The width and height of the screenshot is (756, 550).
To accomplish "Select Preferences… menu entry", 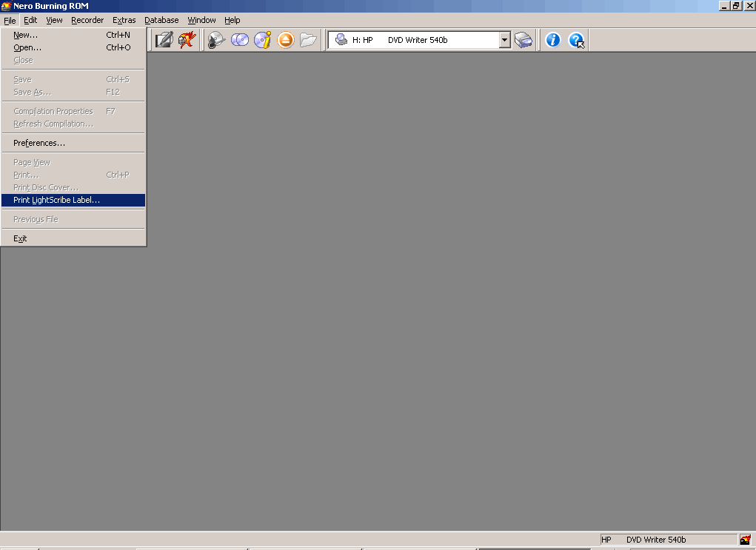I will coord(73,143).
